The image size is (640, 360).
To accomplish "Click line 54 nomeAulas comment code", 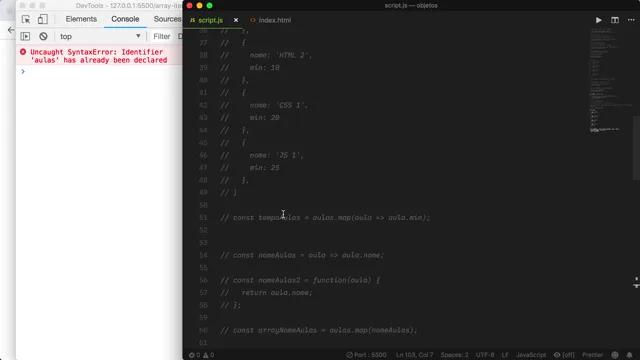I will [x=302, y=255].
